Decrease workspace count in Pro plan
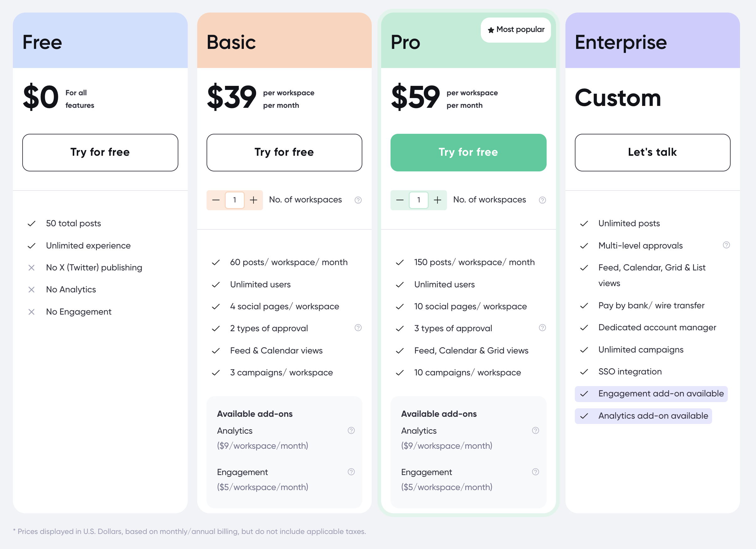Screen dimensions: 756x549 tap(400, 200)
